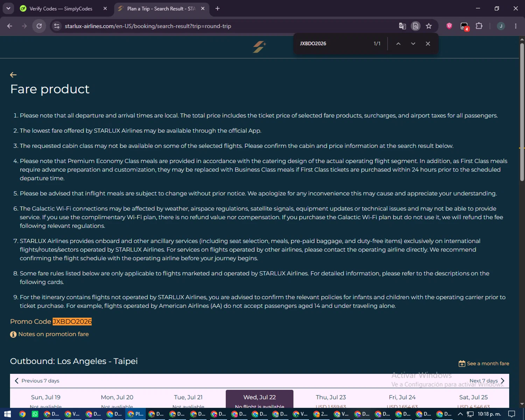Open See a month fare

tap(488, 364)
